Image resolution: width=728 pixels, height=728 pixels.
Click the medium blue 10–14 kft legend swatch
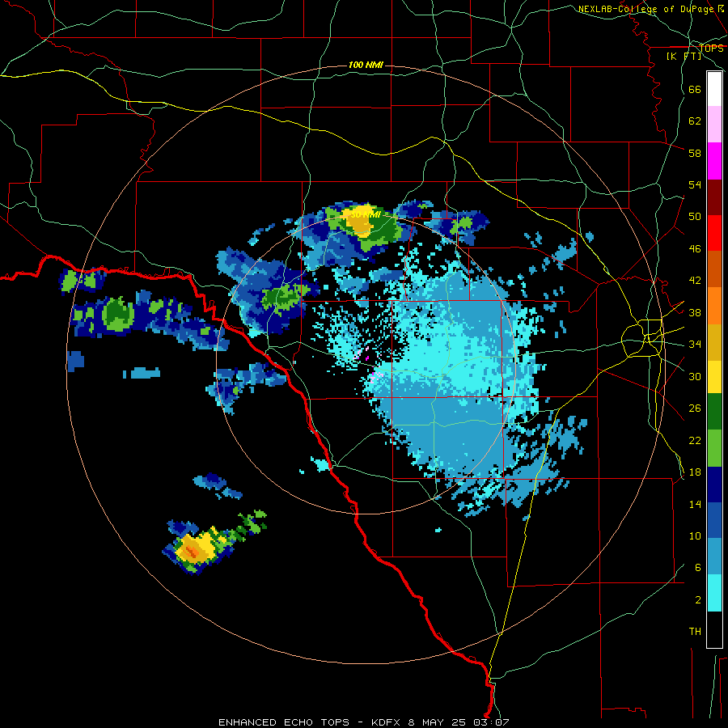coord(714,521)
